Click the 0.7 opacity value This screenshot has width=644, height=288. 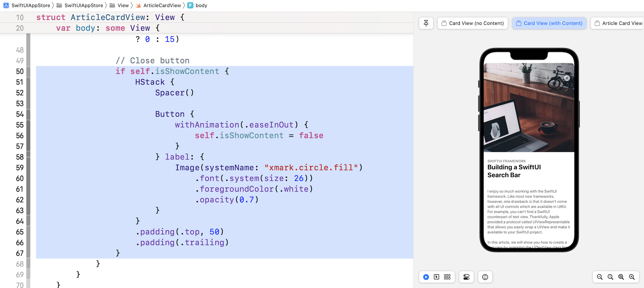(x=247, y=200)
